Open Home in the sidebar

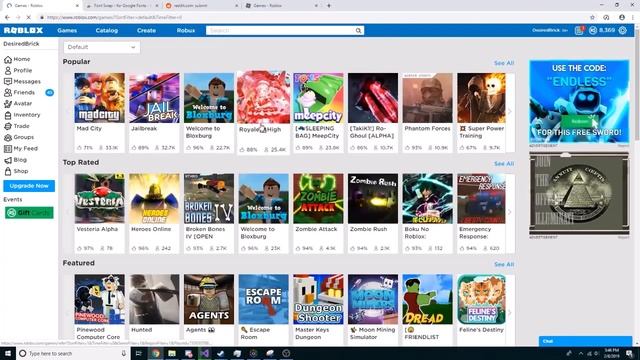tap(17, 59)
